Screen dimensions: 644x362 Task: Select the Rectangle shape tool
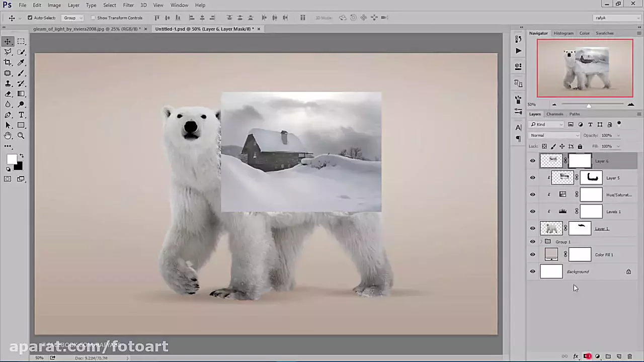click(21, 125)
